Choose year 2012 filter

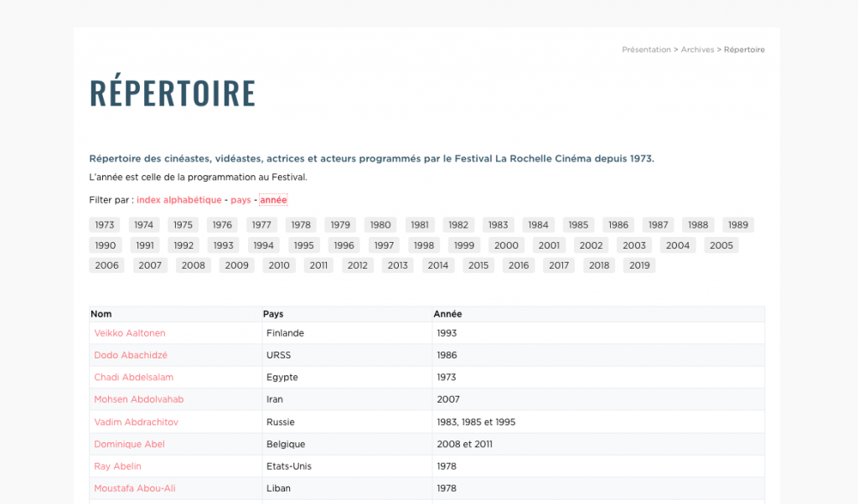(358, 265)
